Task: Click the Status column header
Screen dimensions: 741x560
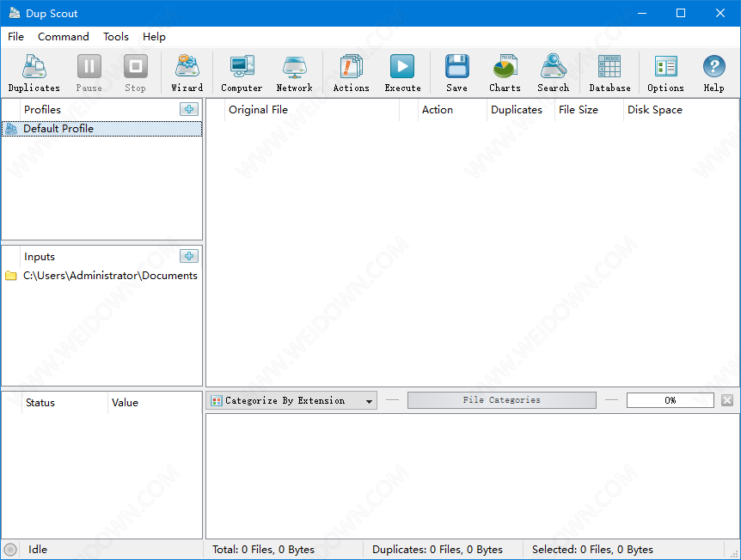Action: [x=64, y=403]
